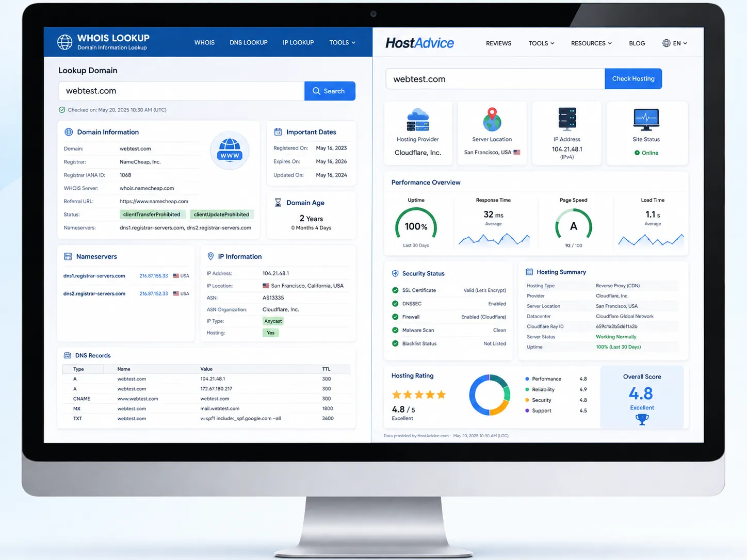Open the TOOLS dropdown in HostAdvice header
This screenshot has width=747, height=560.
point(541,43)
